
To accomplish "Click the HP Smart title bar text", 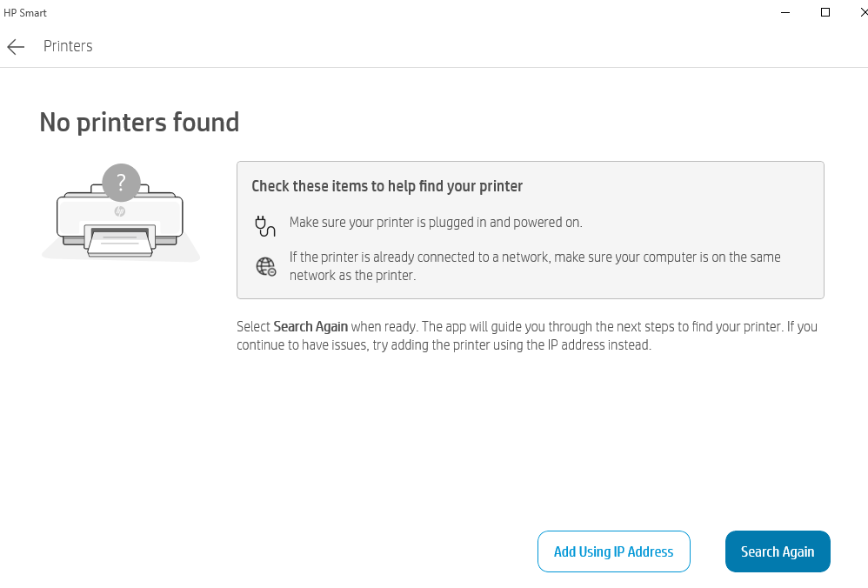I will click(25, 12).
